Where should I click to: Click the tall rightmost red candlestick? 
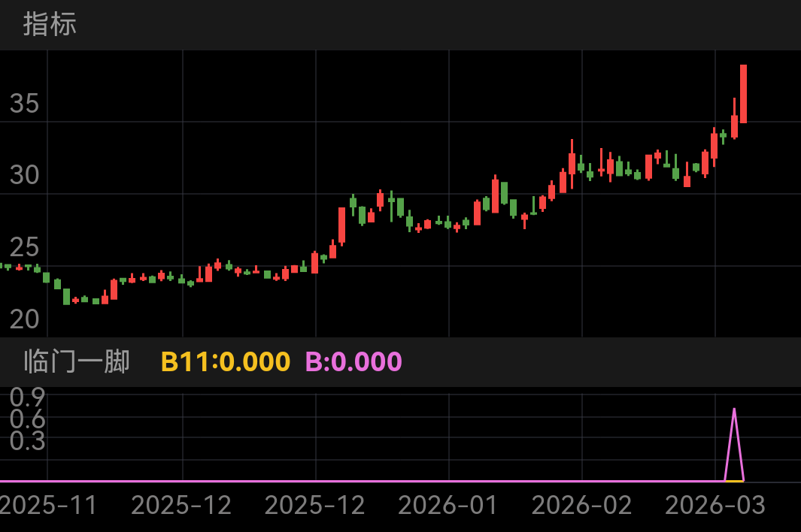click(x=743, y=94)
